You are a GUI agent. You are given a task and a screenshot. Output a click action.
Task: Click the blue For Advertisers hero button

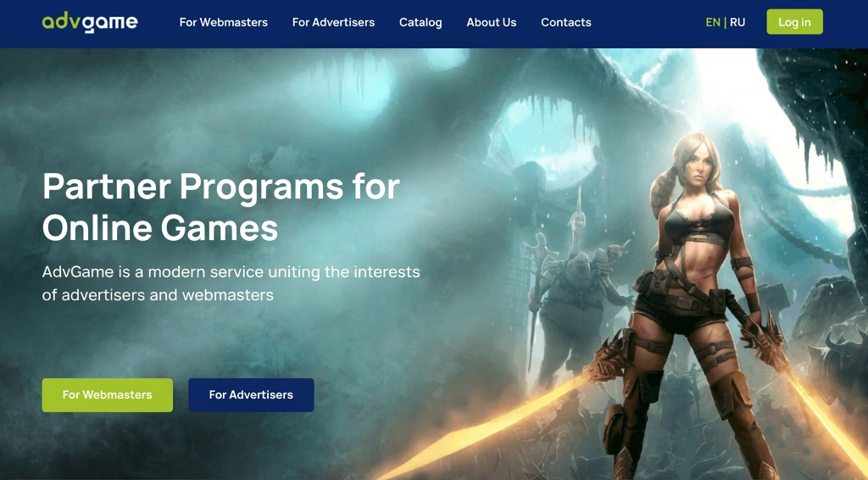click(x=251, y=394)
